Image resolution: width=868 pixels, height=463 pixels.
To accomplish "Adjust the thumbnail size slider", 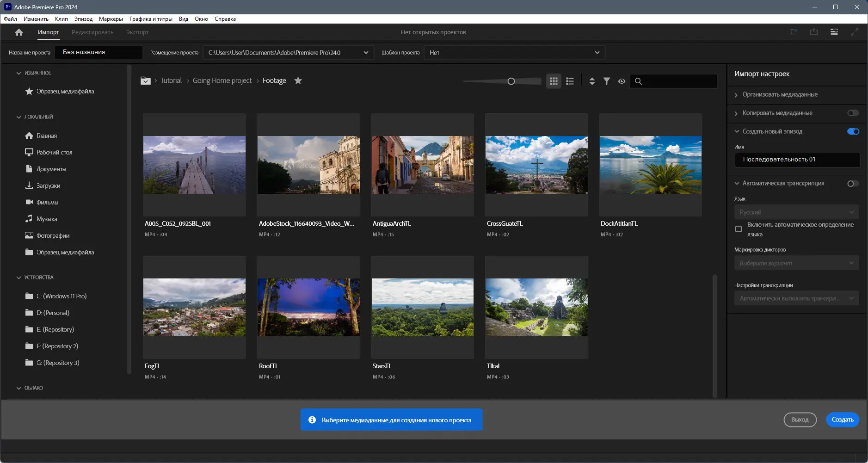I will [511, 81].
